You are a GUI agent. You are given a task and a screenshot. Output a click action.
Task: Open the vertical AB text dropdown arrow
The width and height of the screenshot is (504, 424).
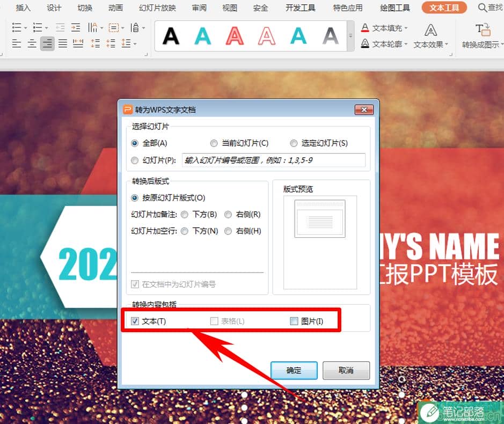pos(143,28)
